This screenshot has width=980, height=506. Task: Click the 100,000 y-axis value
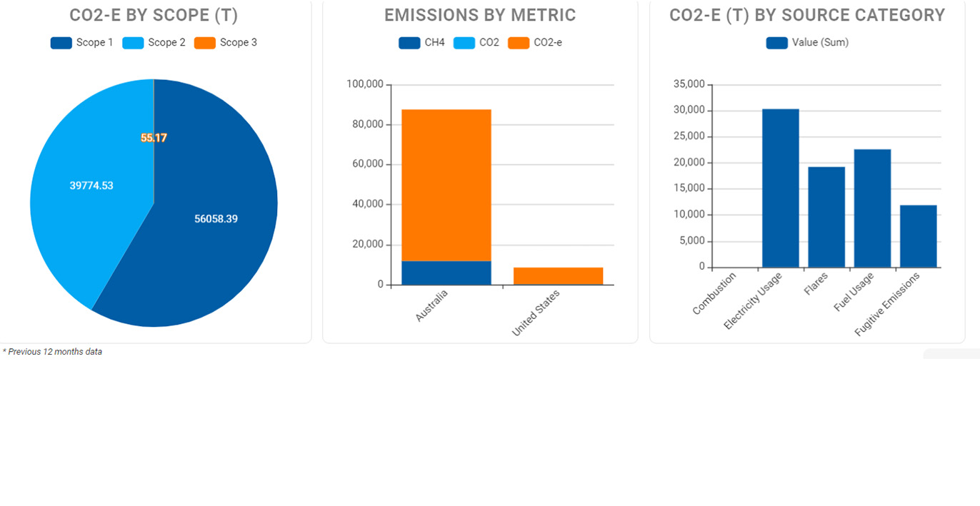(x=365, y=84)
